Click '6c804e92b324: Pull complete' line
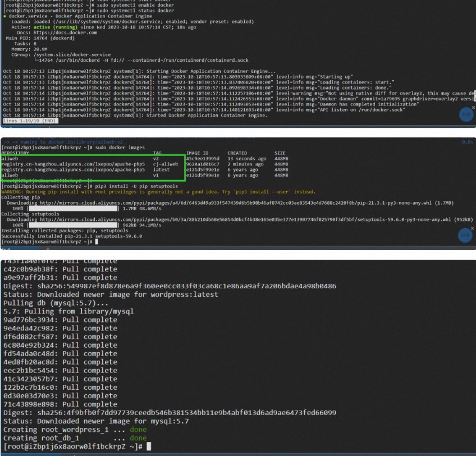Viewport: 476px width, 456px height. coord(60,346)
